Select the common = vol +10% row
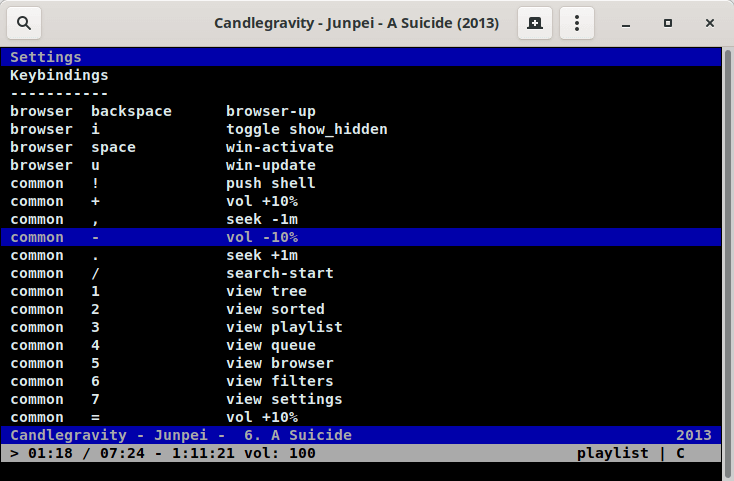The width and height of the screenshot is (734, 481). pyautogui.click(x=361, y=417)
